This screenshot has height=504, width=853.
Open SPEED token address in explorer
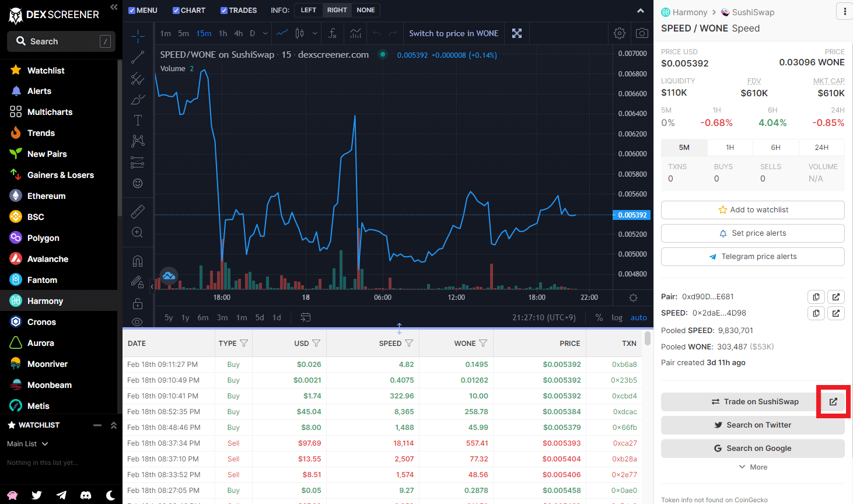(836, 313)
